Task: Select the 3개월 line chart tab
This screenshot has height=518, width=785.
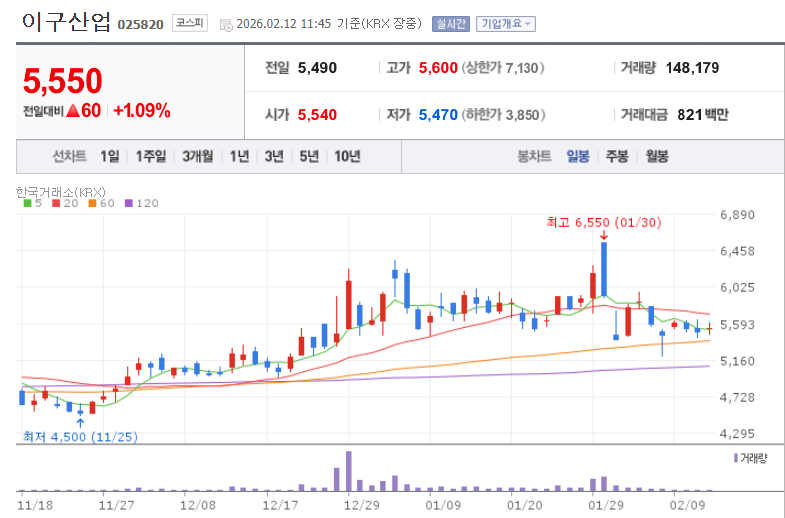Action: pyautogui.click(x=197, y=156)
